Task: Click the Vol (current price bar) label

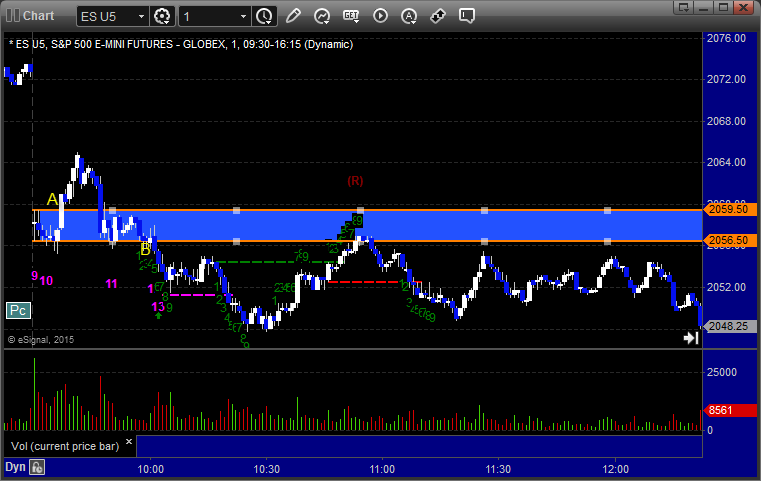Action: [65, 446]
